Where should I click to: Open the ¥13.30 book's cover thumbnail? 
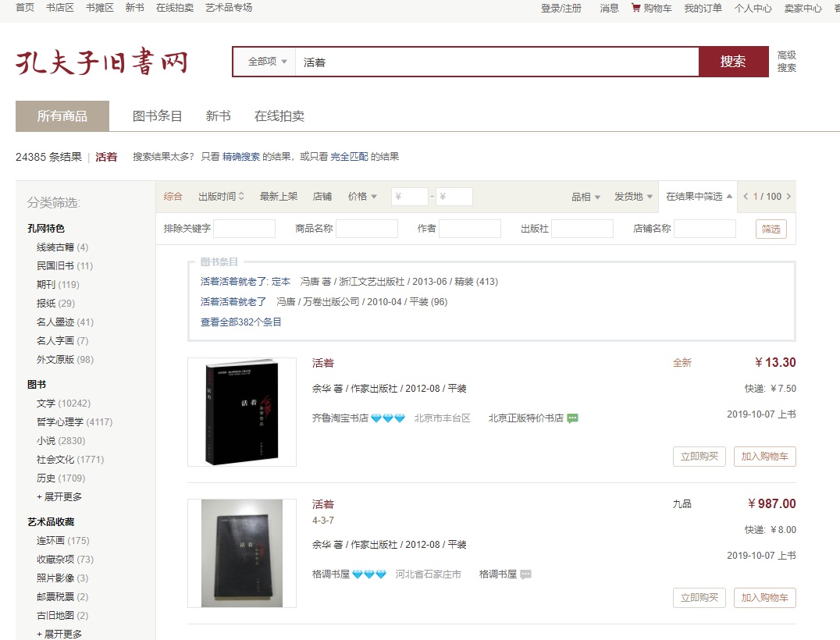tap(241, 412)
